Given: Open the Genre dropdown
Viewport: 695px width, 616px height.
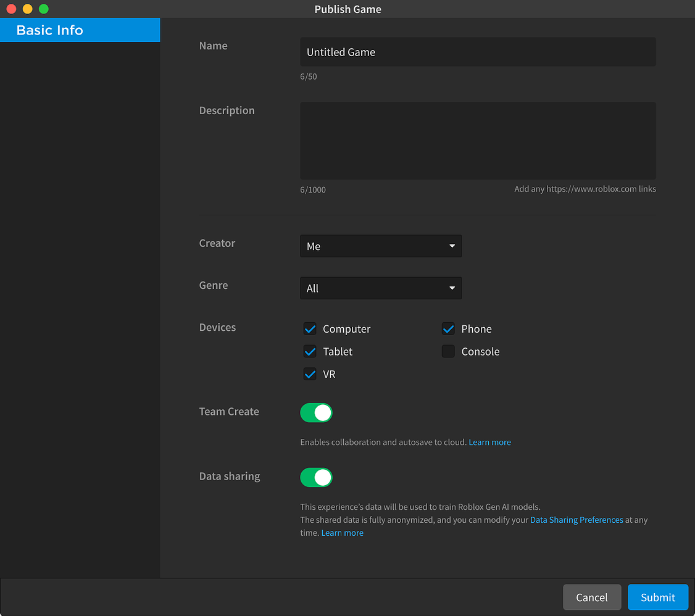Looking at the screenshot, I should pos(380,288).
